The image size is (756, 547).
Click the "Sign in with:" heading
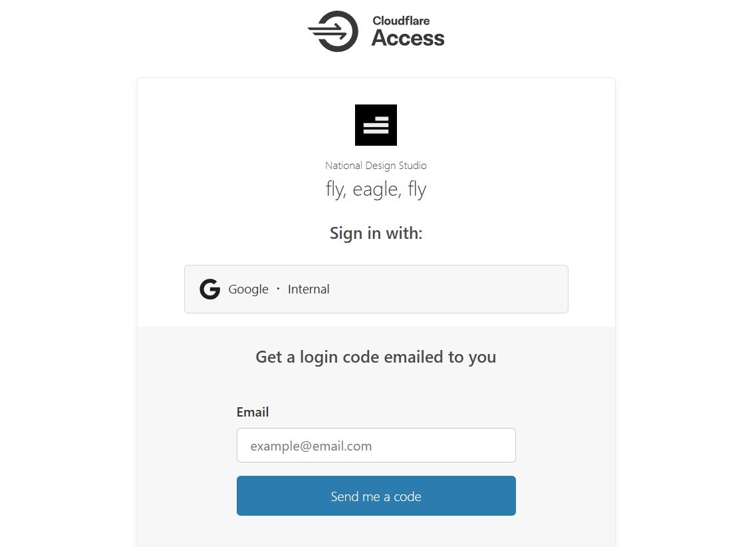tap(376, 234)
